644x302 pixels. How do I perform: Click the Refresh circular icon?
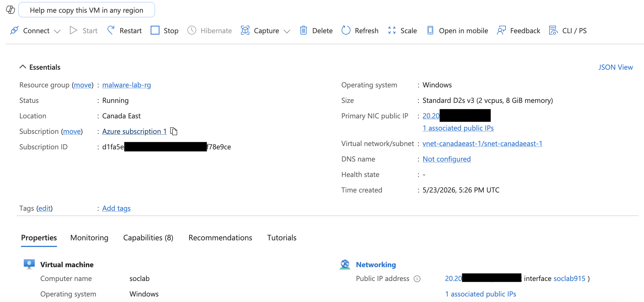point(346,30)
